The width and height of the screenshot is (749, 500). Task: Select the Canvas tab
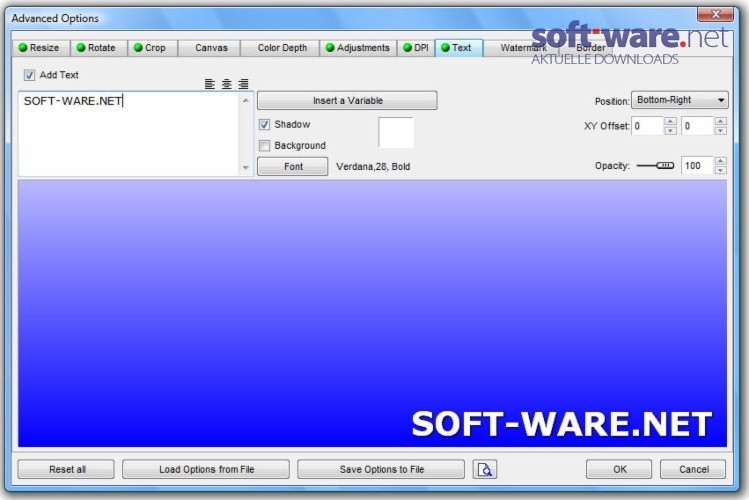[x=209, y=48]
